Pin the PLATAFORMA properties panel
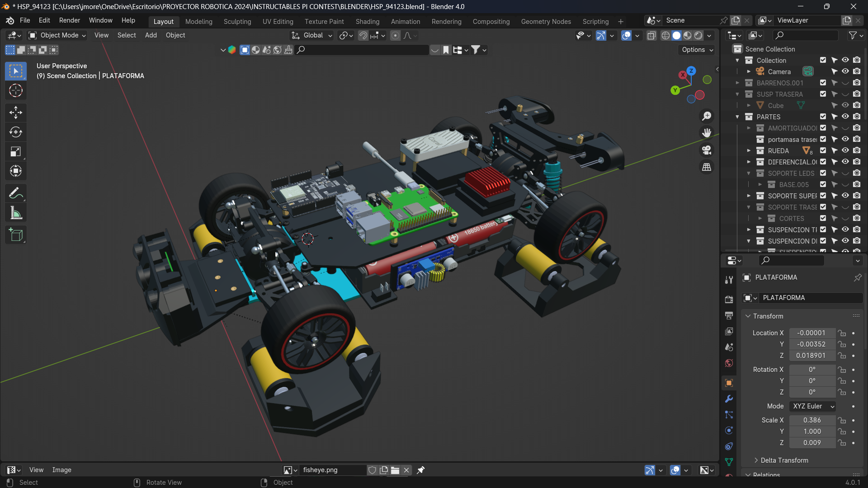868x488 pixels. [858, 277]
